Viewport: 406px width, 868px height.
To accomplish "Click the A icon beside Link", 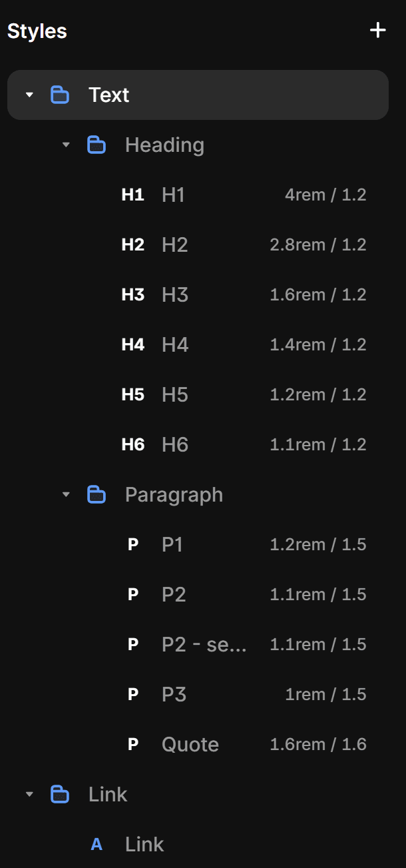I will pyautogui.click(x=97, y=843).
